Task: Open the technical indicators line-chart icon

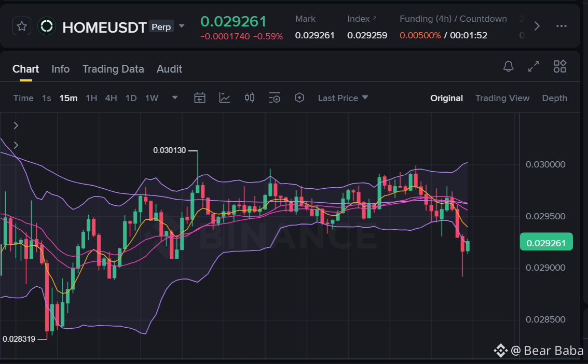Action: (225, 97)
